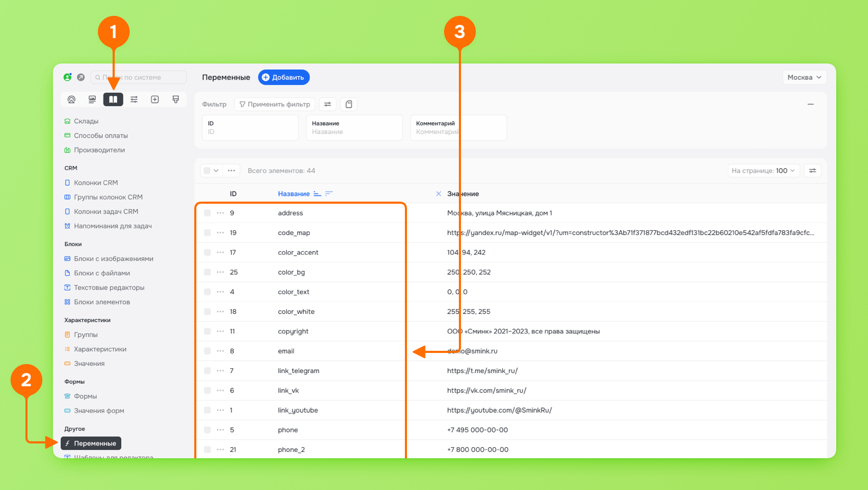The image size is (868, 490).
Task: Select the book reference section icon
Action: pos(113,99)
